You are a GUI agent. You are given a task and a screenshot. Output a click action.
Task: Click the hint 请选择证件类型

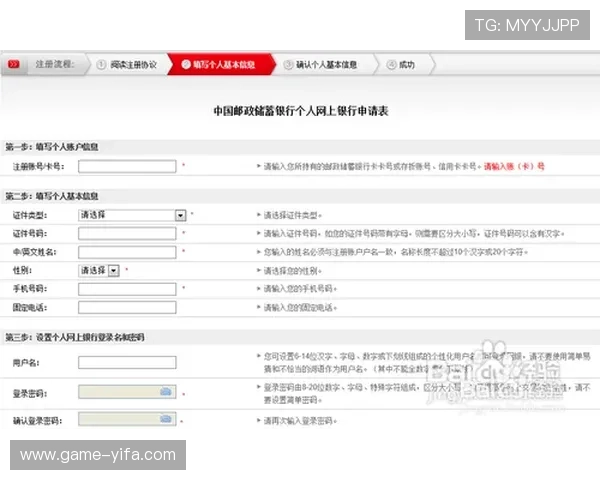point(293,216)
